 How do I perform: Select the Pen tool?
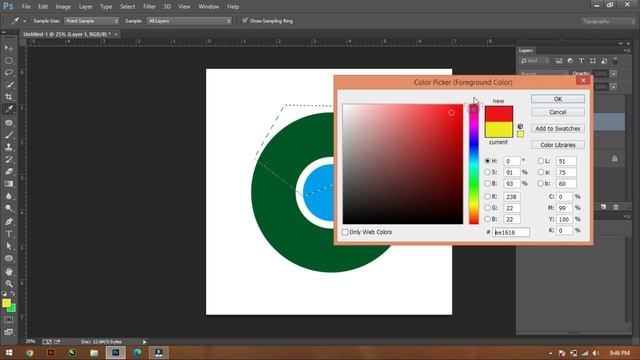(x=9, y=222)
